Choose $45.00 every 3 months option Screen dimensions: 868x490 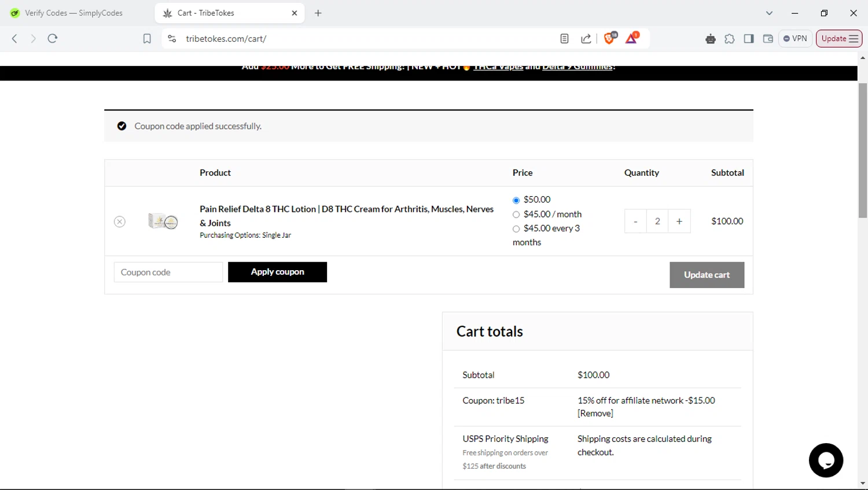click(516, 229)
